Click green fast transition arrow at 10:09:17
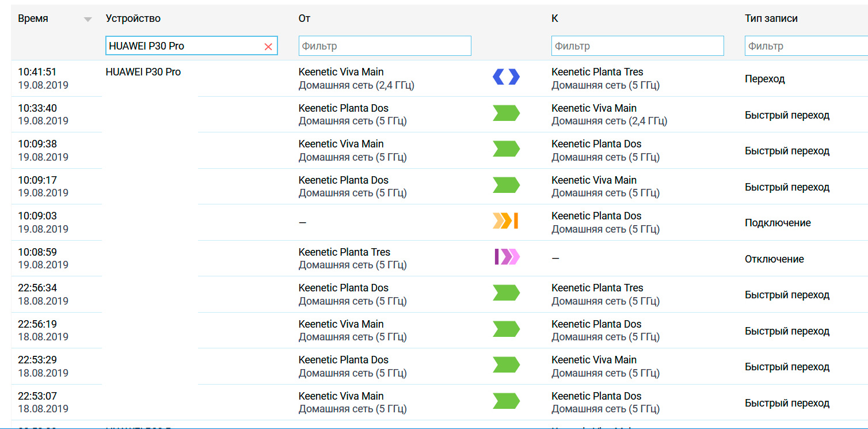The image size is (868, 429). click(506, 185)
